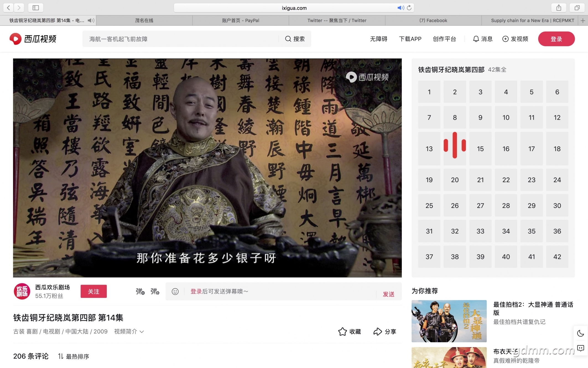Click the Safari address bar ixigua.com

point(294,8)
